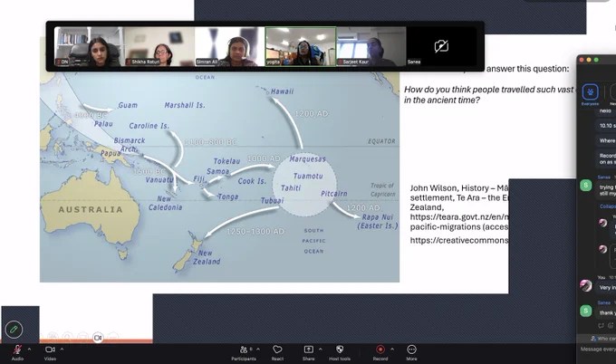Click the emoji reaction icon below last message
Screen dimensions: 616x364
pyautogui.click(x=611, y=325)
